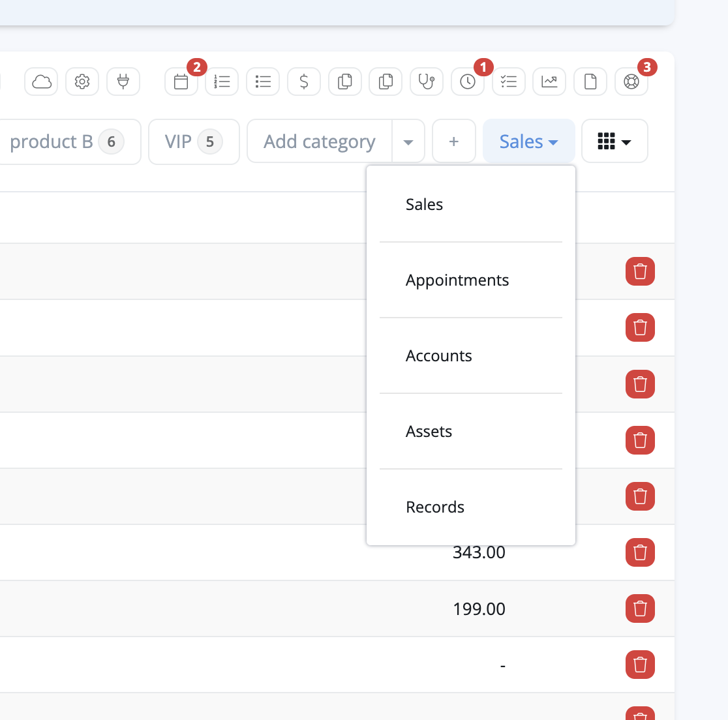Click the plus button beside Add category
728x720 pixels.
(x=454, y=142)
